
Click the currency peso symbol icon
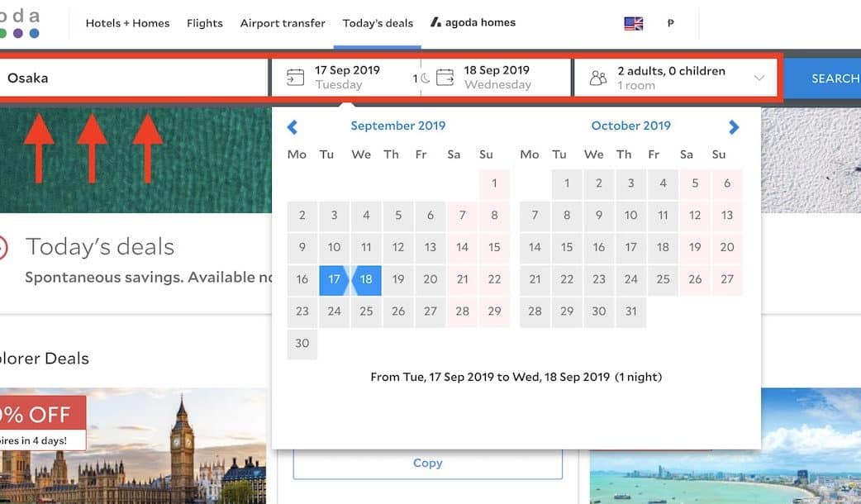tap(670, 23)
